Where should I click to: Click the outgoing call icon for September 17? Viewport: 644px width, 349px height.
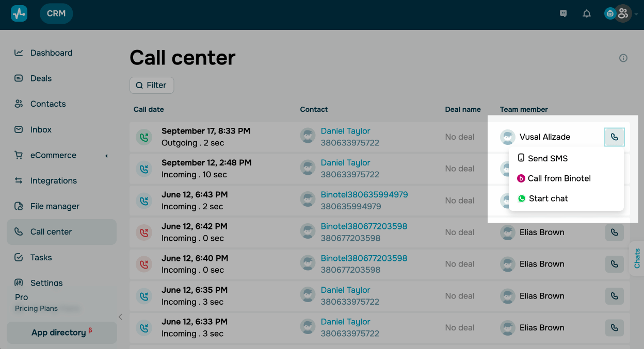pos(143,137)
